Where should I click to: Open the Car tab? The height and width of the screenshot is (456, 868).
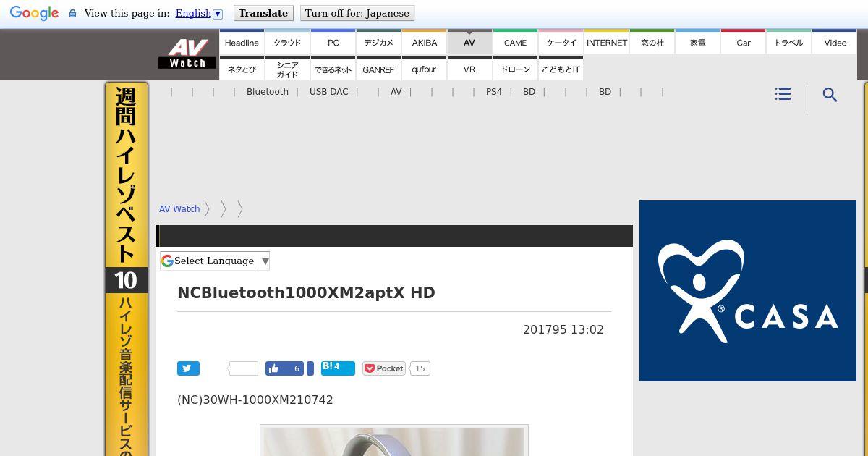coord(744,42)
